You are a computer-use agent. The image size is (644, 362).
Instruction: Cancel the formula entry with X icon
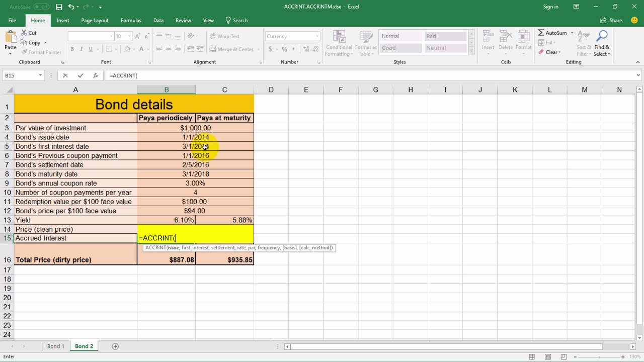[x=65, y=75]
